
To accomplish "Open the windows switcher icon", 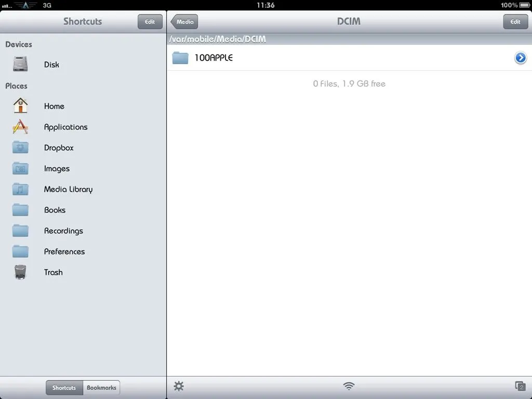I will pos(520,386).
